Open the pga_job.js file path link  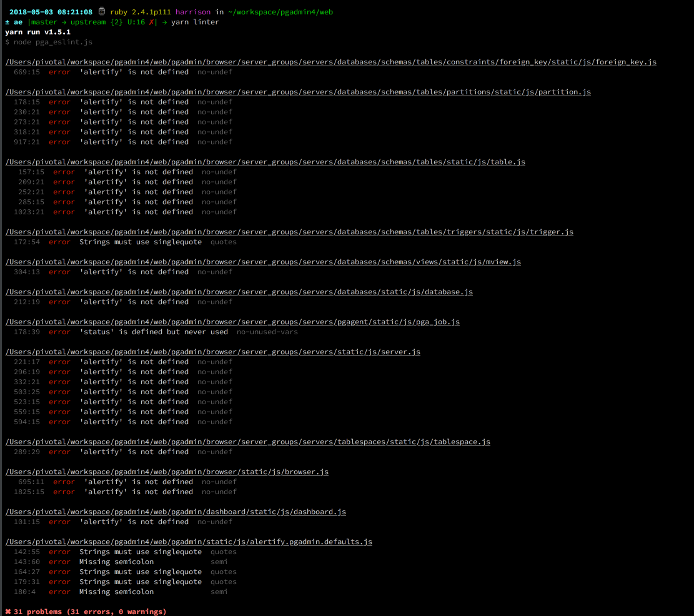coord(232,322)
